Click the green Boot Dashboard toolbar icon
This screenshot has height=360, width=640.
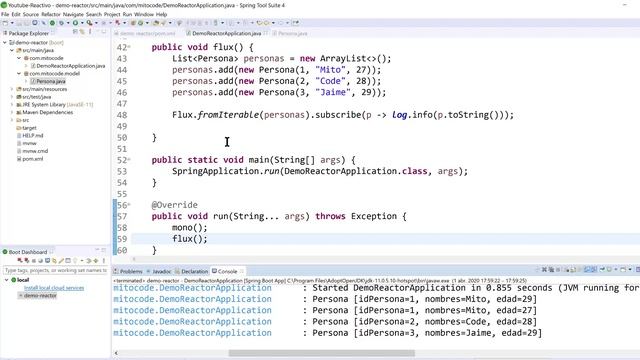click(52, 23)
